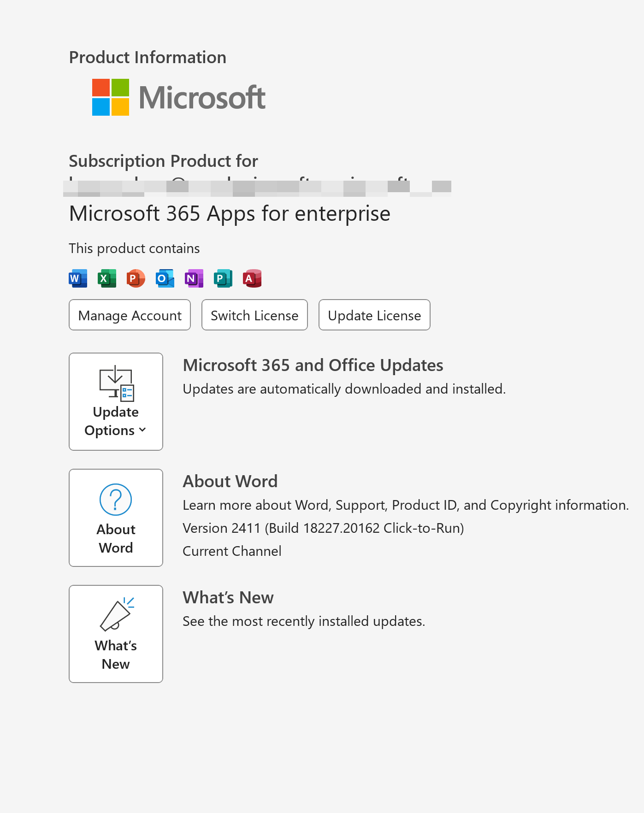
Task: Click the 'What's New' section heading
Action: (x=228, y=598)
